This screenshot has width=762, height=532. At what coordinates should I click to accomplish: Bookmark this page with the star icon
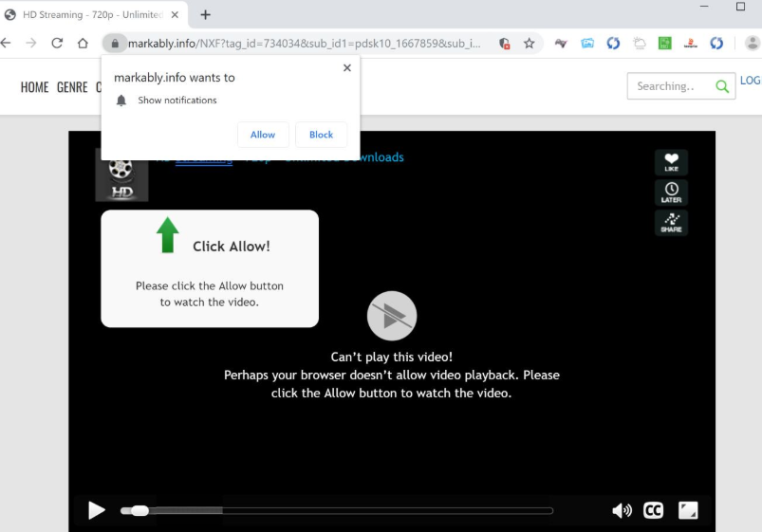click(530, 44)
